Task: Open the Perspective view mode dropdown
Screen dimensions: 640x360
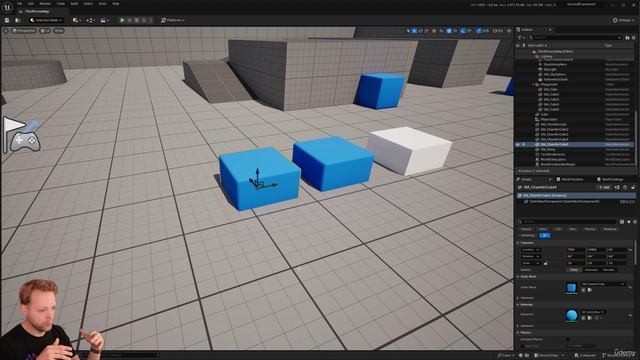Action: coord(24,31)
